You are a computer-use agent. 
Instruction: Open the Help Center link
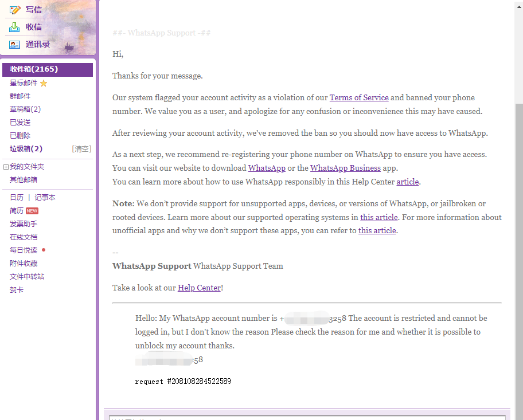[x=199, y=288]
